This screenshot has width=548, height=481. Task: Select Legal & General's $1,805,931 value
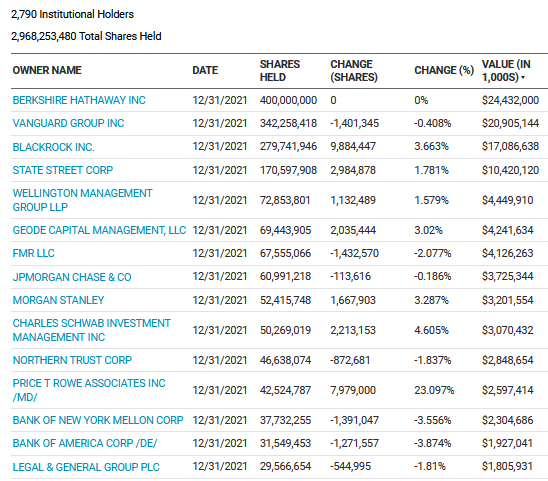tap(507, 466)
